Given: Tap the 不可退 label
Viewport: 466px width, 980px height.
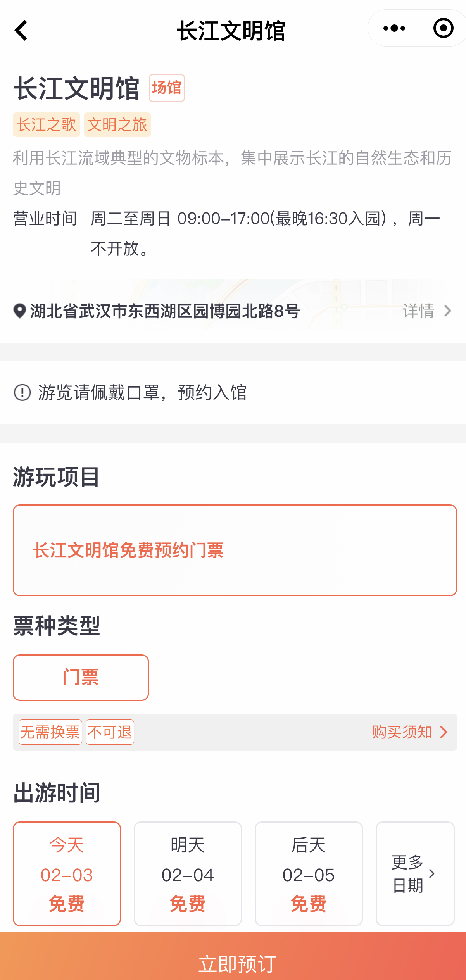Looking at the screenshot, I should 110,732.
